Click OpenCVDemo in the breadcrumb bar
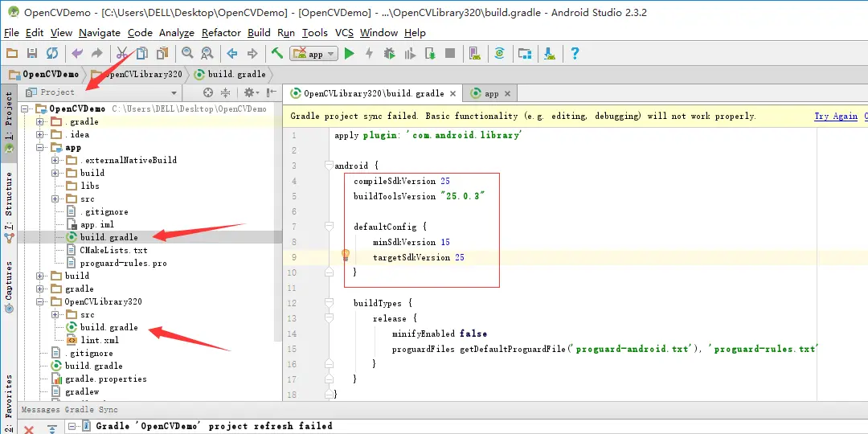This screenshot has height=434, width=868. point(44,74)
